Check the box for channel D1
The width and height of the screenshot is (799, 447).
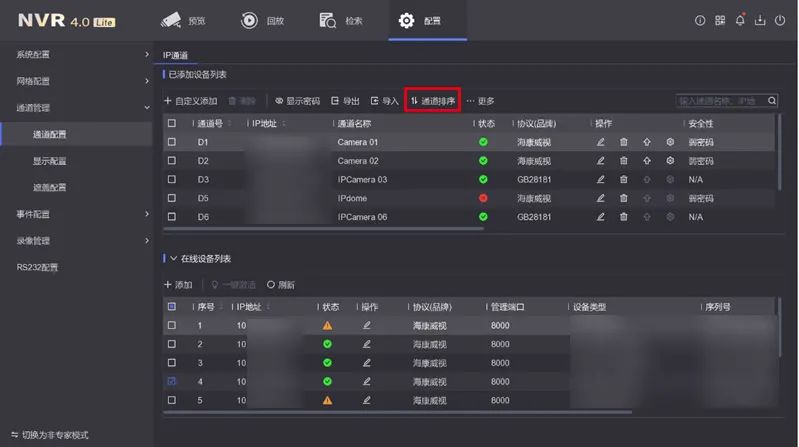pos(172,142)
